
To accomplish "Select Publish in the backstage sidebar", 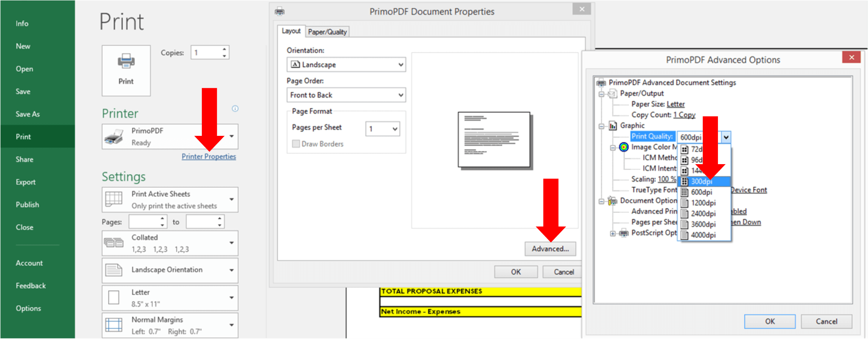I will coord(27,205).
